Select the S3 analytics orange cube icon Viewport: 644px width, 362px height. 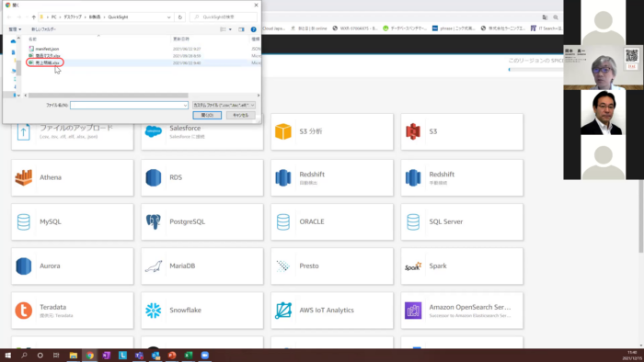283,131
